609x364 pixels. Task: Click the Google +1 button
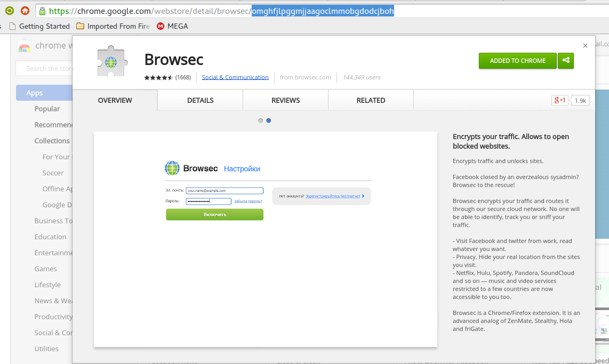[559, 100]
